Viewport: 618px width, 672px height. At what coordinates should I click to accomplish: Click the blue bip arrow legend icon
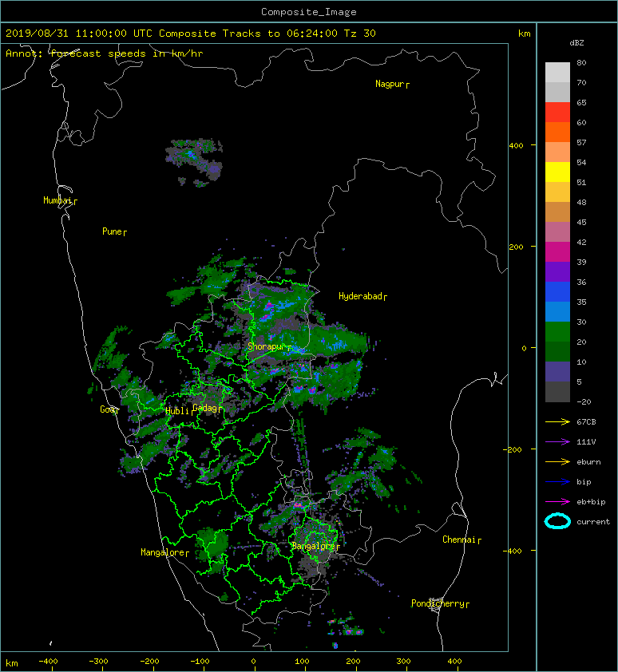pos(557,482)
